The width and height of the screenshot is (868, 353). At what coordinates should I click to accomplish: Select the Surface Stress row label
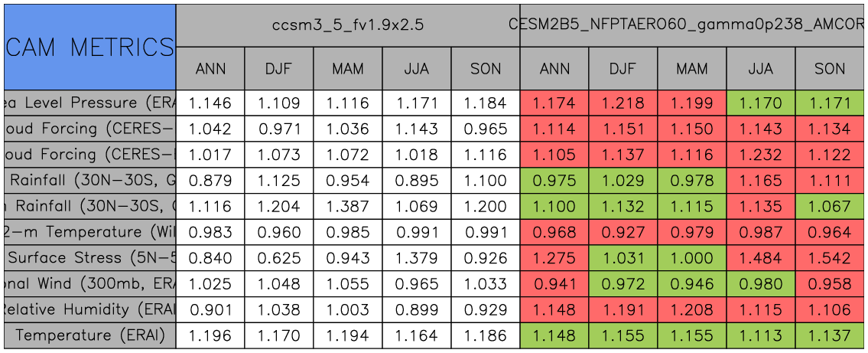pos(89,258)
